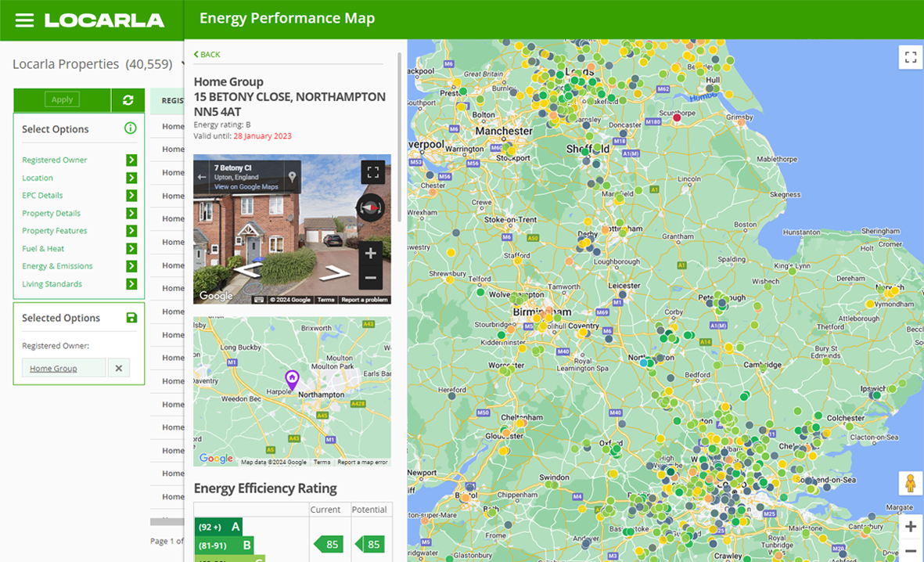Click Report a problem on Street View
This screenshot has height=562, width=924.
coord(364,300)
